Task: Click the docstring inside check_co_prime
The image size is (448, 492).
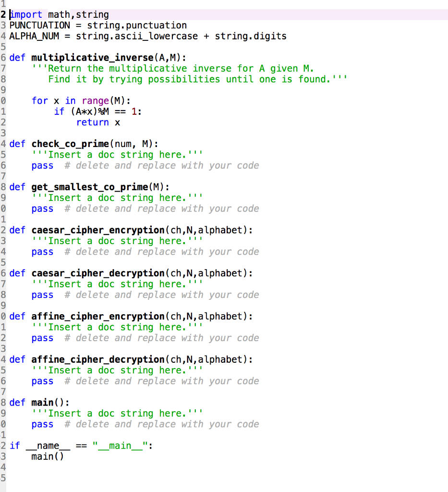Action: pyautogui.click(x=117, y=155)
